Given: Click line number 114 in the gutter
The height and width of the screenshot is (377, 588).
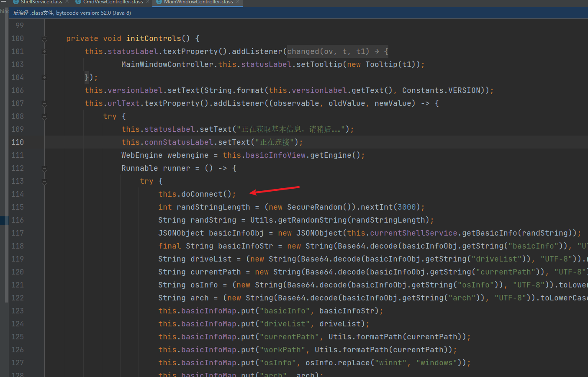Looking at the screenshot, I should (x=18, y=194).
